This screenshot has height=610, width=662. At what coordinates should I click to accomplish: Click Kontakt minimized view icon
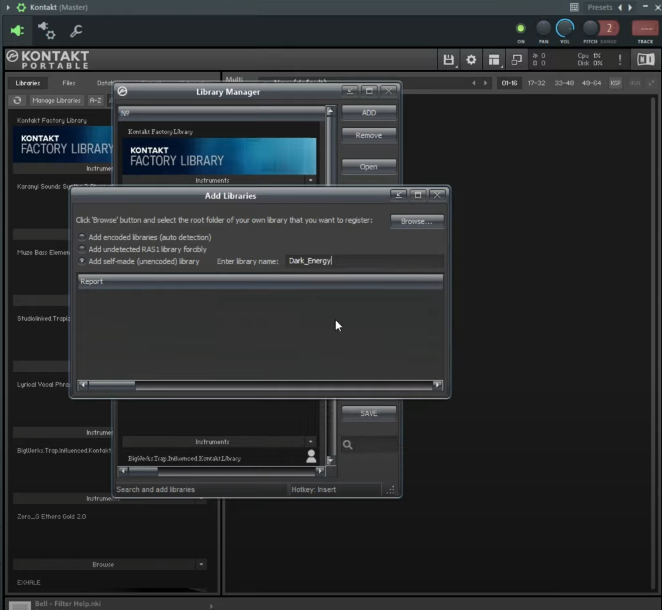click(516, 60)
